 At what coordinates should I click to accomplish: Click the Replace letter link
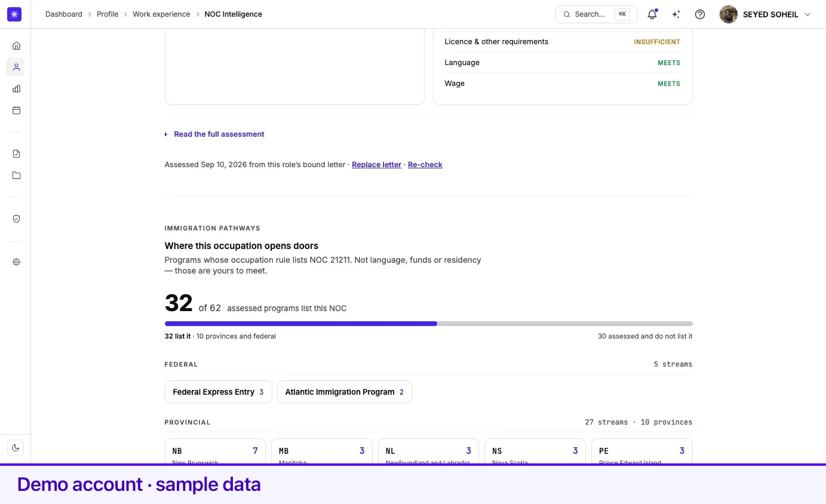376,165
